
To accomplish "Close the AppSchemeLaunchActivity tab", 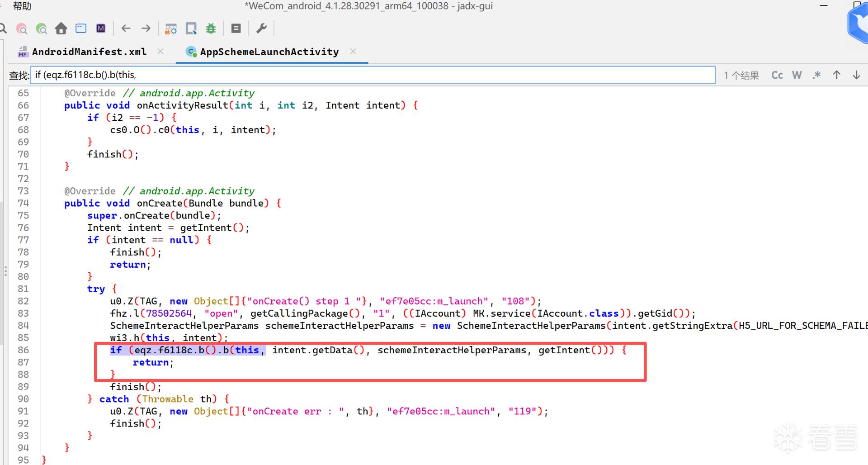I will 353,52.
